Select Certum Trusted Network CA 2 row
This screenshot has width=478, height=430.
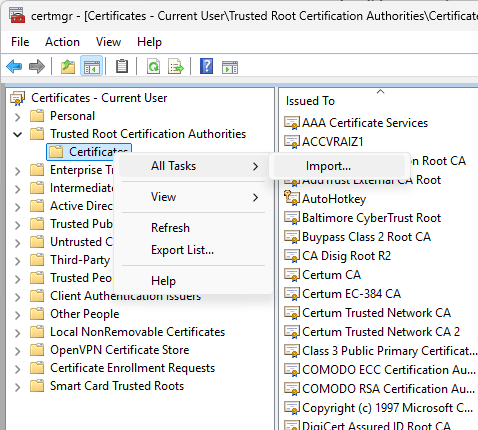tap(381, 332)
